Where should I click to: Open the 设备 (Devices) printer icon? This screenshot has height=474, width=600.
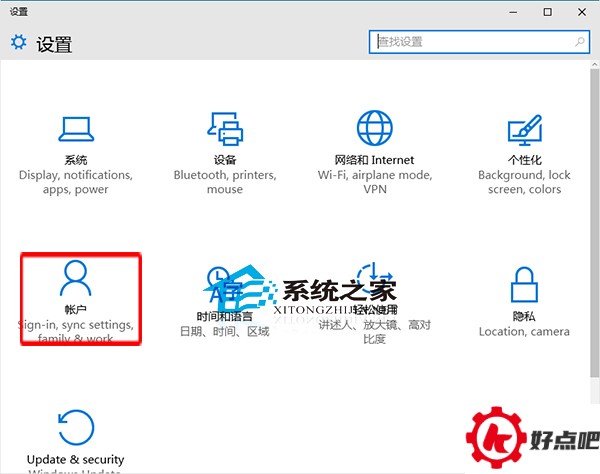click(x=225, y=129)
